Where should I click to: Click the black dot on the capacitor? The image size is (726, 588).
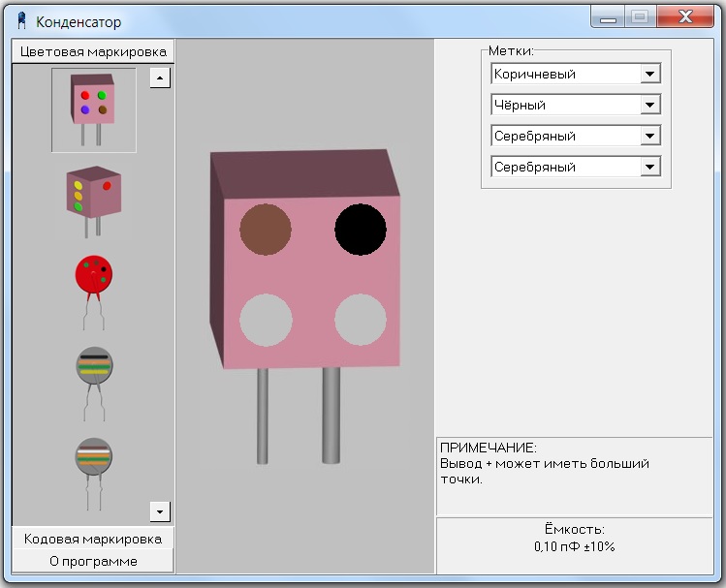[x=361, y=230]
